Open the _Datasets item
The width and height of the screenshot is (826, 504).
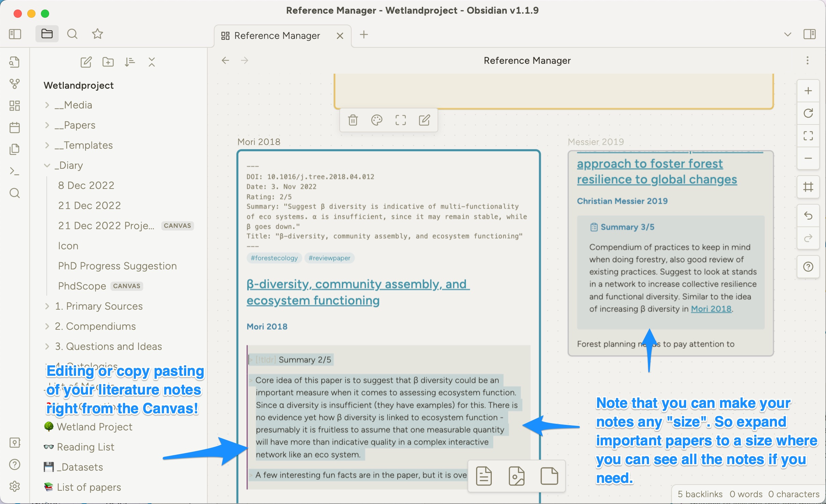pos(74,467)
